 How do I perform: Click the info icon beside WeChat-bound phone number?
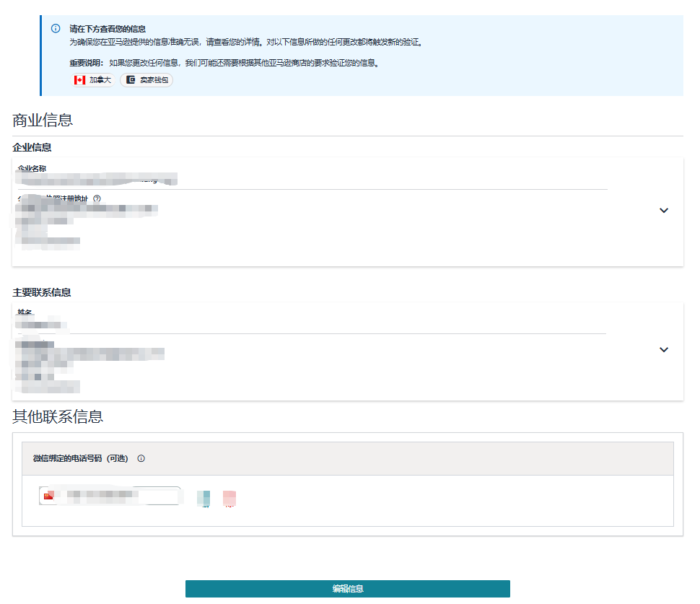pyautogui.click(x=141, y=458)
